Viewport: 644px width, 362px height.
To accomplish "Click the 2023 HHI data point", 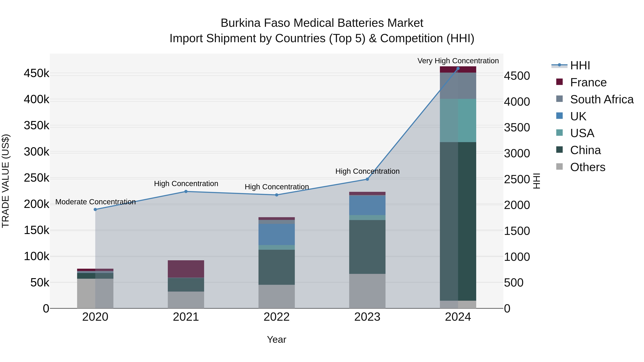I will coord(367,179).
